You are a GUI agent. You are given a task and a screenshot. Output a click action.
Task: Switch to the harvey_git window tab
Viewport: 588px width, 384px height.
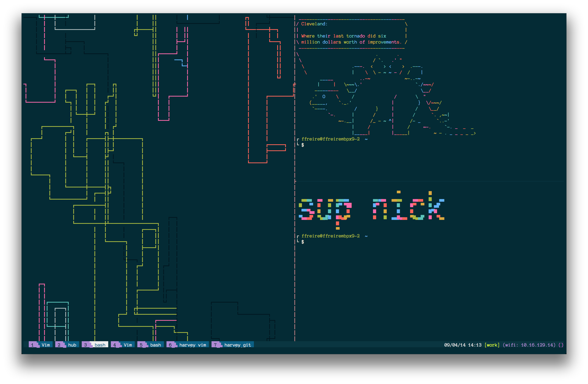coord(233,345)
